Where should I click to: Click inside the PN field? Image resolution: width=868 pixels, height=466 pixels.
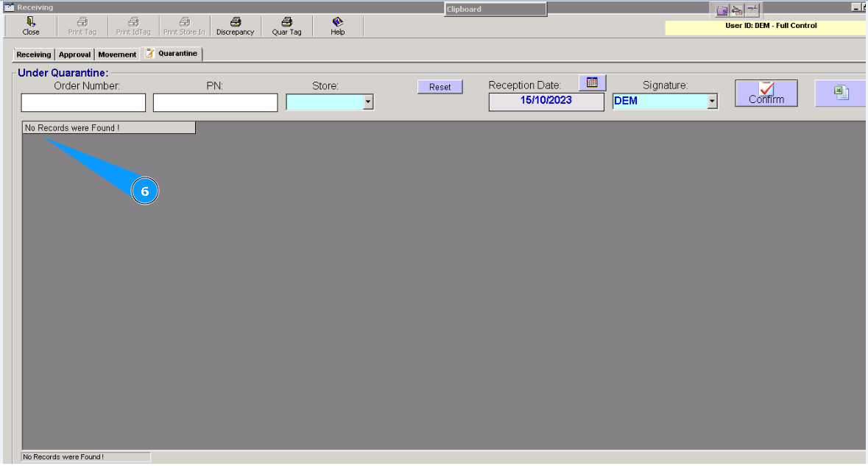point(215,102)
